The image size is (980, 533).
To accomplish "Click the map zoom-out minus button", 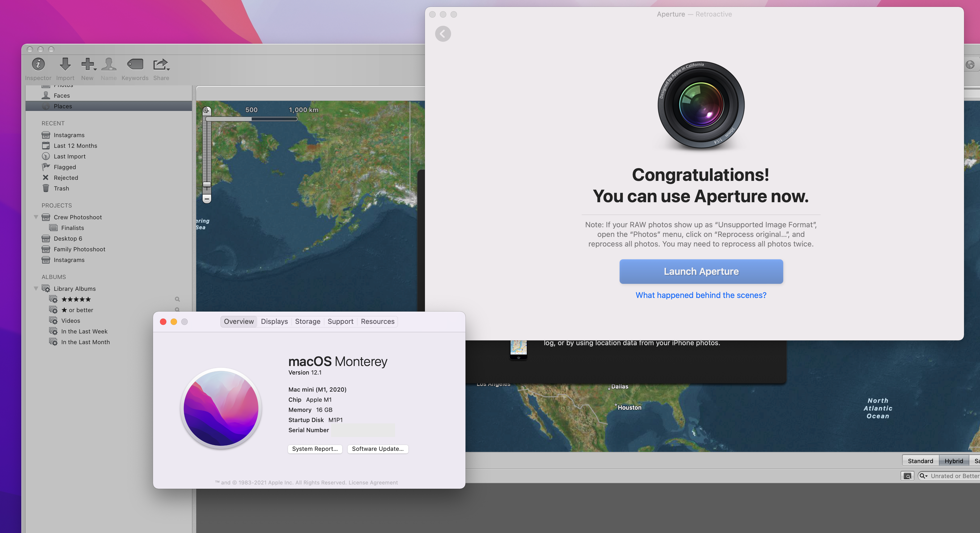I will click(x=207, y=199).
